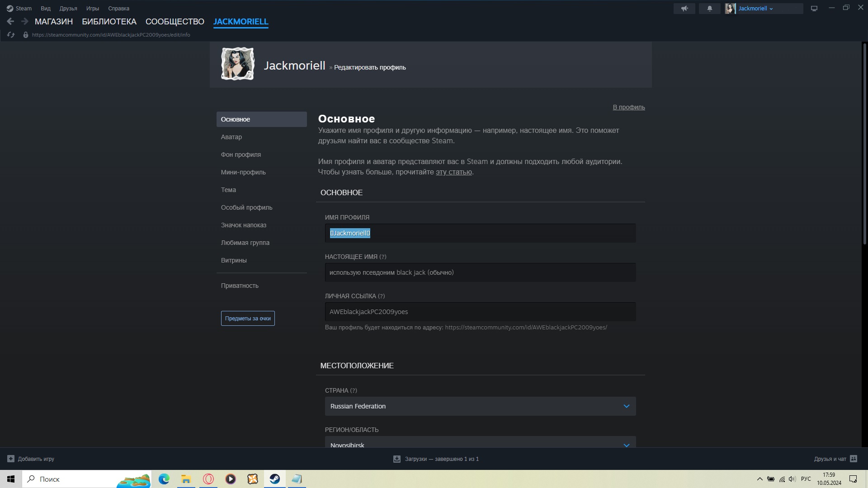Click the Настоящее имя input field
Screen dimensions: 868x488
tap(480, 272)
